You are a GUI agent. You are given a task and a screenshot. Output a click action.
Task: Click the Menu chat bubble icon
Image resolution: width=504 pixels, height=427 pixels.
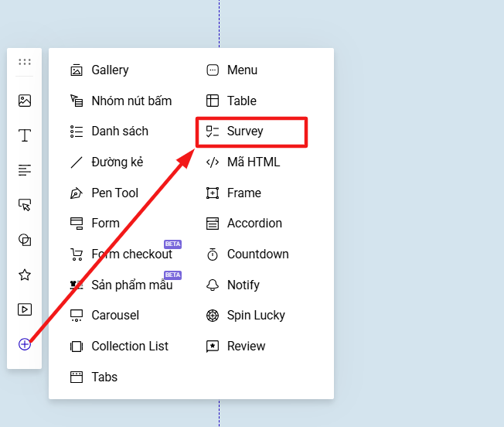(213, 70)
